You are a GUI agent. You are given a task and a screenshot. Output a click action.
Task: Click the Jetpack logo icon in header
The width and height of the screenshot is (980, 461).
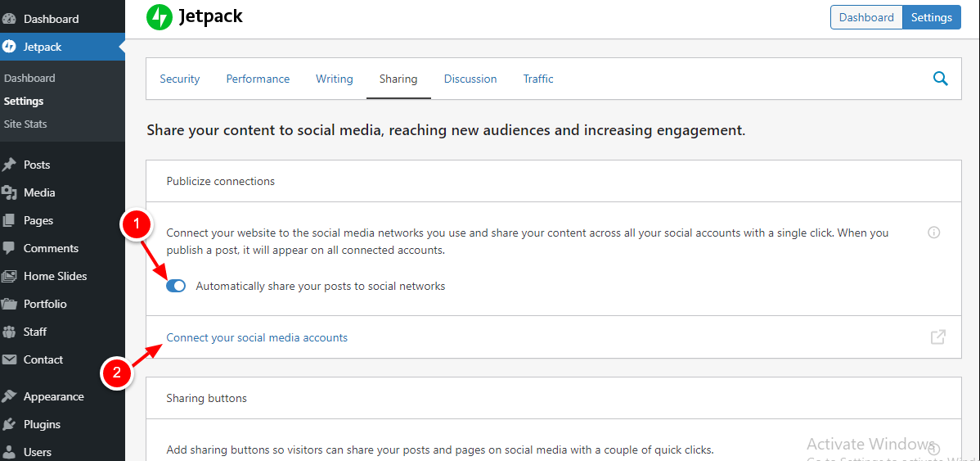pos(160,17)
